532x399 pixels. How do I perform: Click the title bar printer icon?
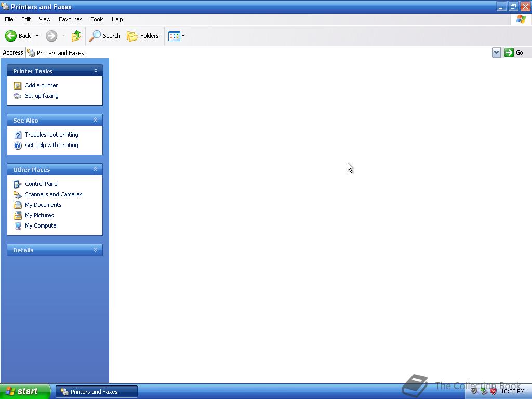click(5, 6)
